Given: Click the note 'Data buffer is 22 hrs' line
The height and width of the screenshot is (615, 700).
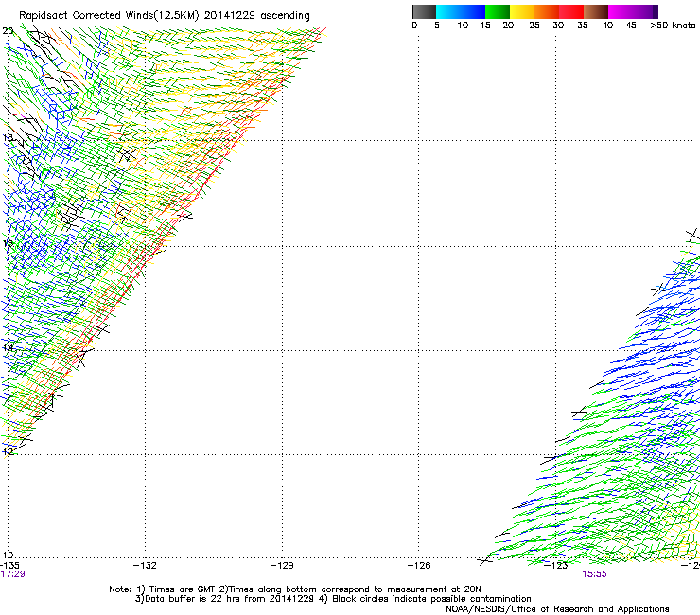Looking at the screenshot, I should (x=333, y=599).
